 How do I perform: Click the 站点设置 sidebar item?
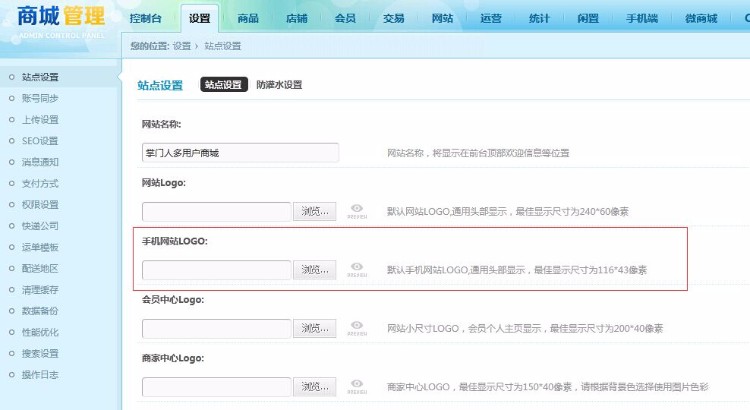pos(40,77)
